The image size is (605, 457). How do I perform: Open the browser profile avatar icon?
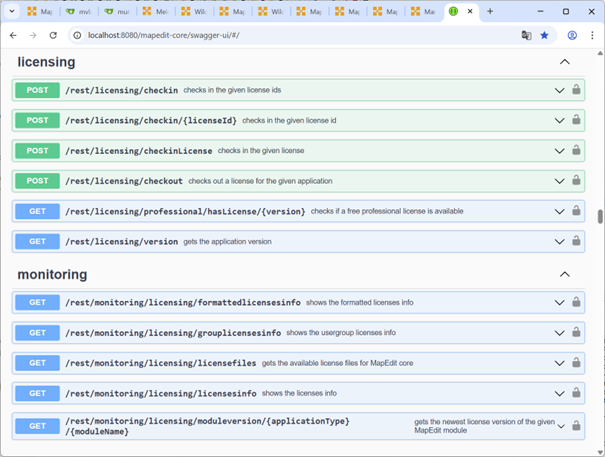coord(572,35)
